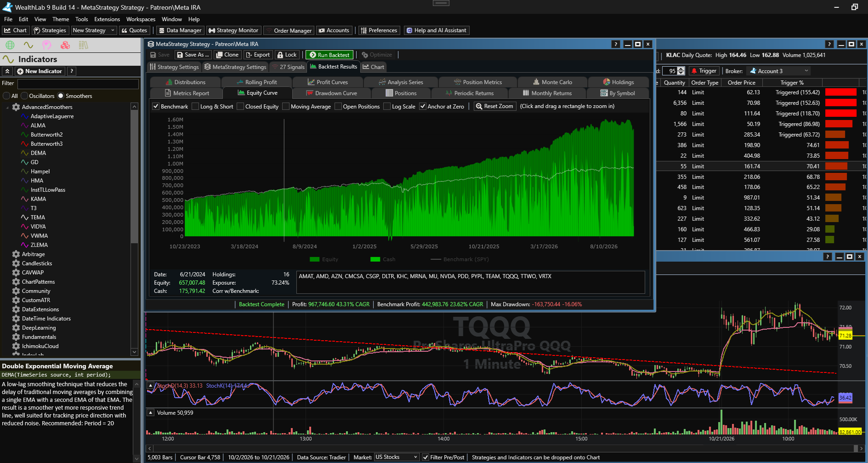Open the Accounts tool
Image resolution: width=868 pixels, height=463 pixels.
coord(334,30)
